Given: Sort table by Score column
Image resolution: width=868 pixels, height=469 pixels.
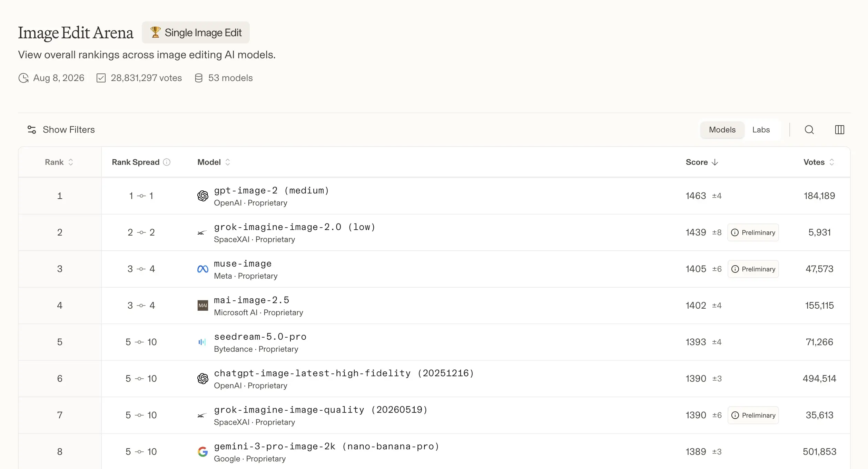Looking at the screenshot, I should 702,162.
